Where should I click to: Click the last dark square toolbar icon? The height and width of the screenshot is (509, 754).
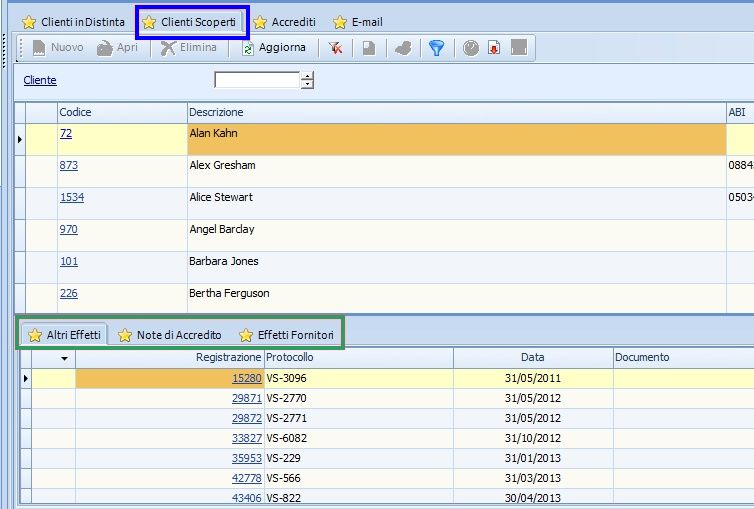[x=518, y=48]
